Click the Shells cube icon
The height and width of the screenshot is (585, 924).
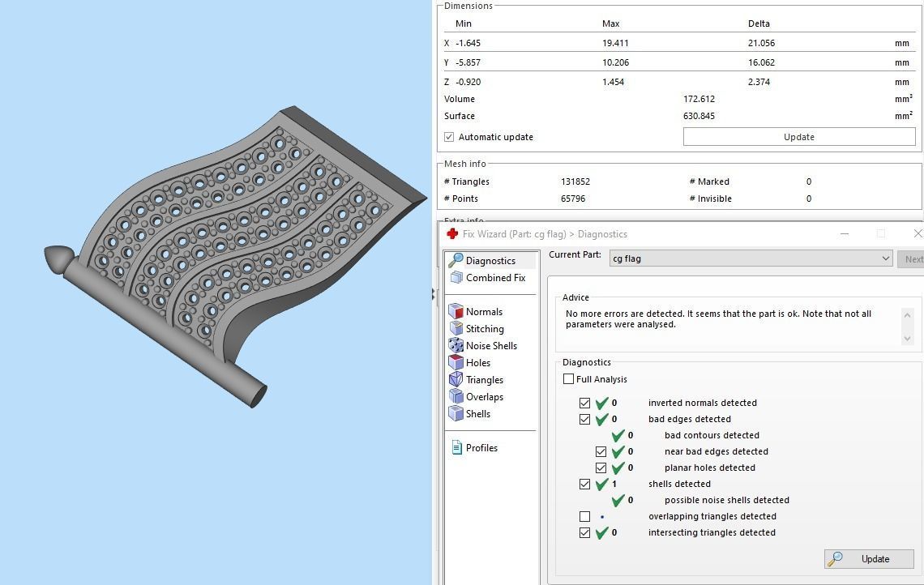(x=456, y=413)
